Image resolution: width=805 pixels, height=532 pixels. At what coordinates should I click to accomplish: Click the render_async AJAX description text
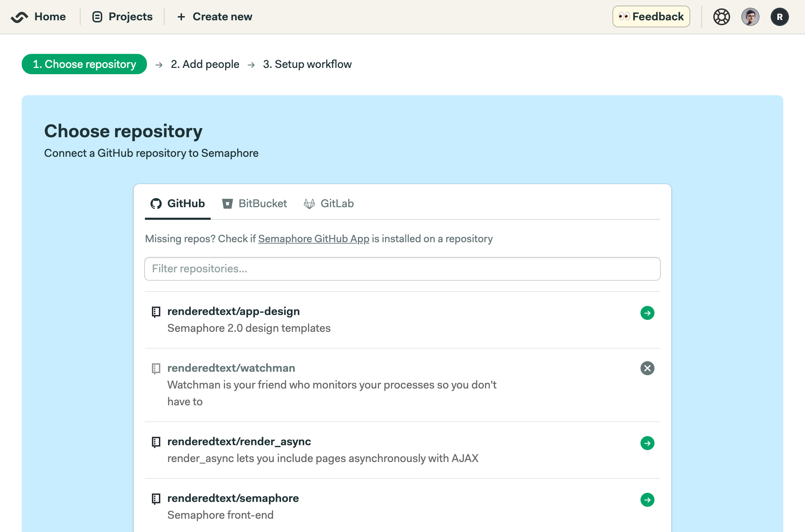[x=323, y=458]
